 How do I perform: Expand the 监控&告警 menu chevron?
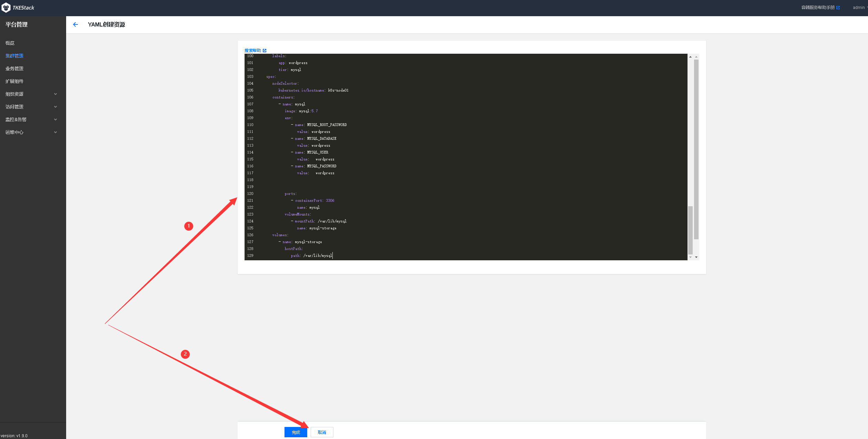coord(55,119)
